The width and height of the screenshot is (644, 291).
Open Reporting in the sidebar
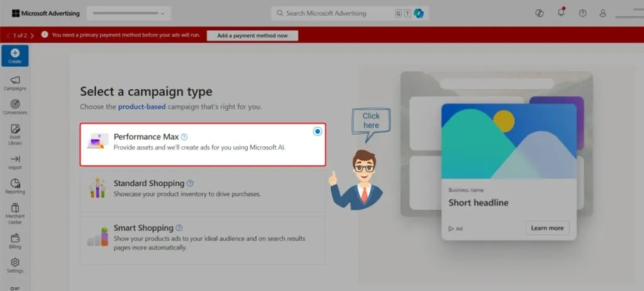pos(15,186)
